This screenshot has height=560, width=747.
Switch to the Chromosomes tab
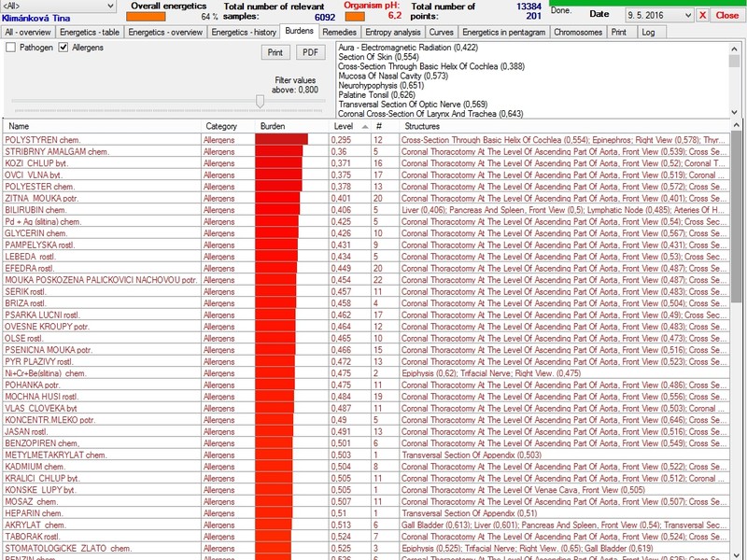click(578, 33)
